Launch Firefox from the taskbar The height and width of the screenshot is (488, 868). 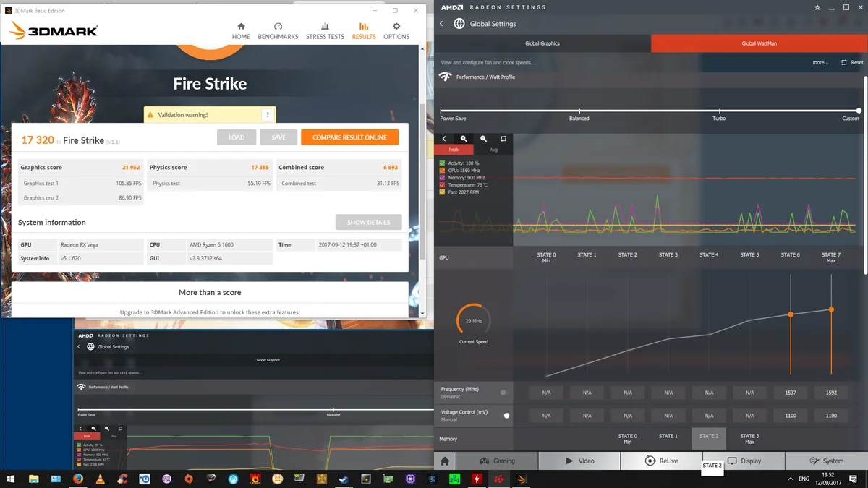pos(78,479)
